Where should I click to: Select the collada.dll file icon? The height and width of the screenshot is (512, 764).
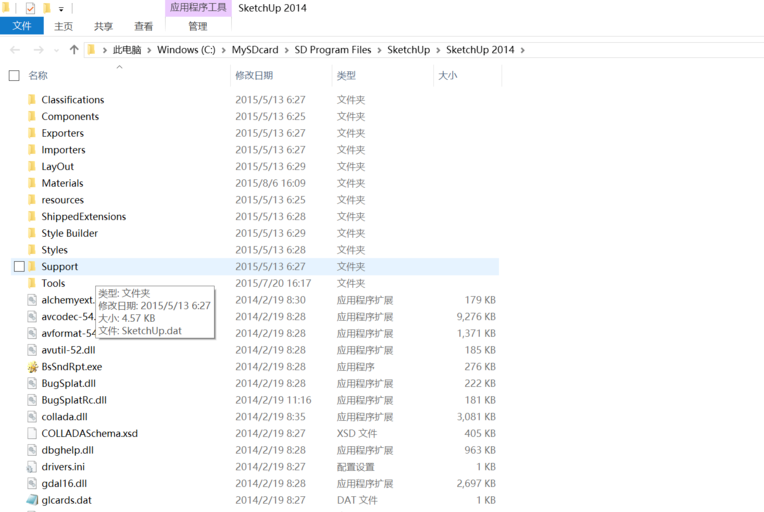click(32, 417)
